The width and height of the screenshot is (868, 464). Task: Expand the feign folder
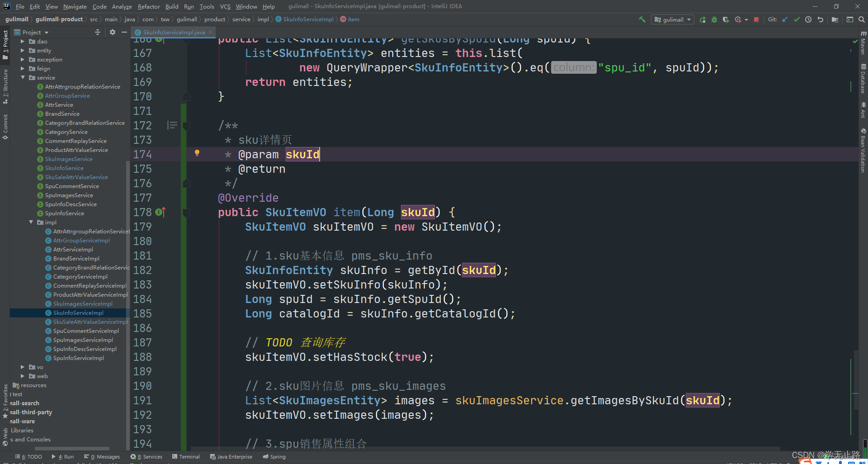23,68
